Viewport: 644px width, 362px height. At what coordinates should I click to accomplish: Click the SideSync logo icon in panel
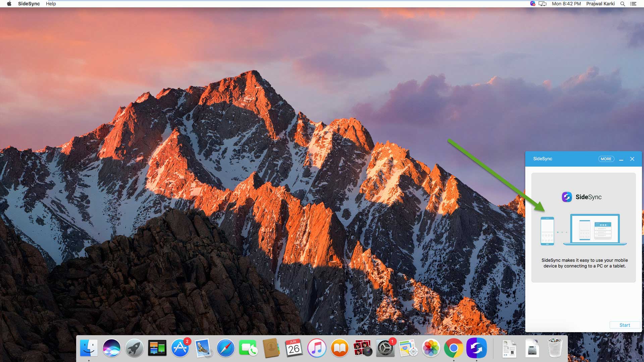click(x=567, y=197)
